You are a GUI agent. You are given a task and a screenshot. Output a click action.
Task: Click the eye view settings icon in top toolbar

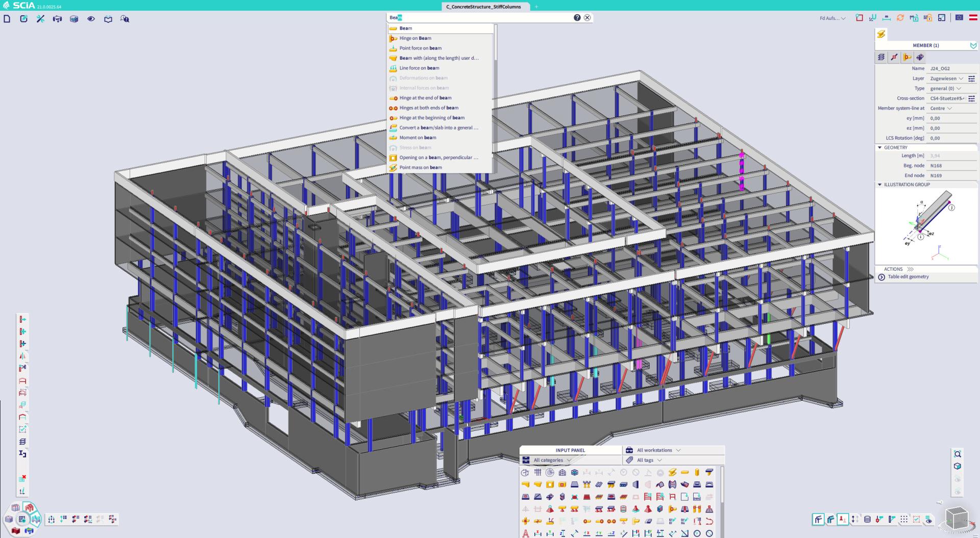90,18
